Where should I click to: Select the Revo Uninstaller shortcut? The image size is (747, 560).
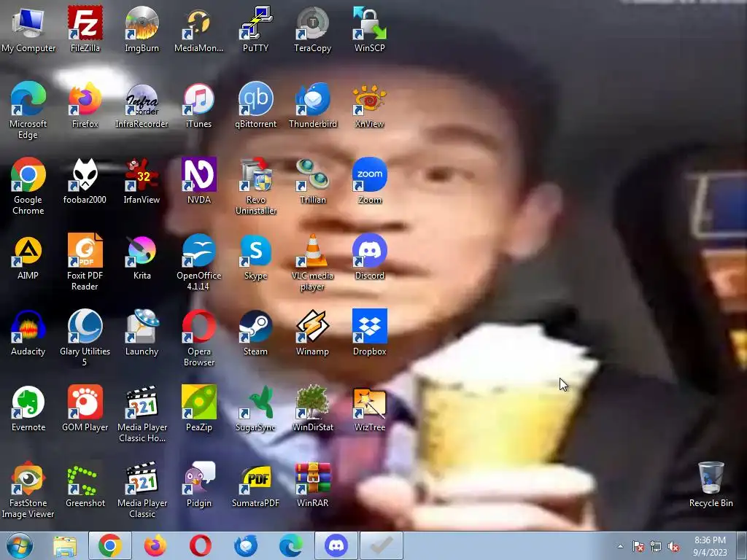pyautogui.click(x=256, y=186)
